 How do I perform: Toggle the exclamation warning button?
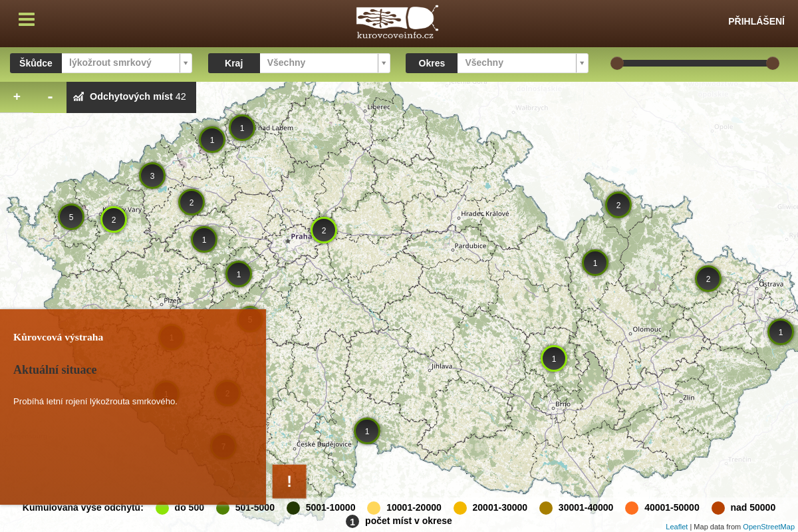click(289, 481)
